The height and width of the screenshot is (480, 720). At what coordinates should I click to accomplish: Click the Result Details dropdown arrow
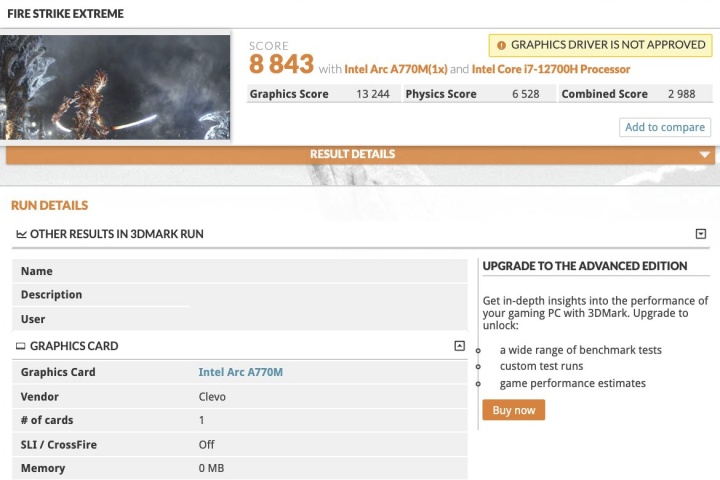point(705,155)
